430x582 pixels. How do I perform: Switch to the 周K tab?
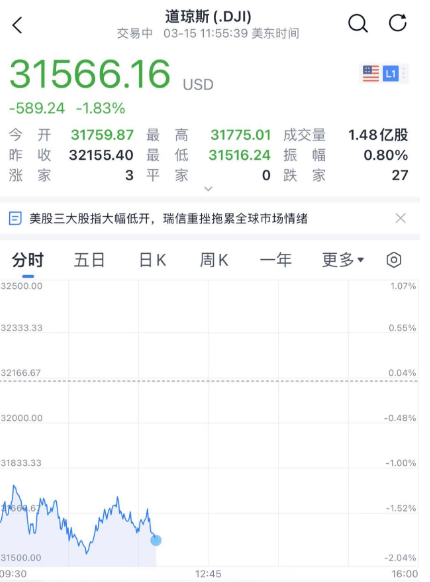pos(214,260)
